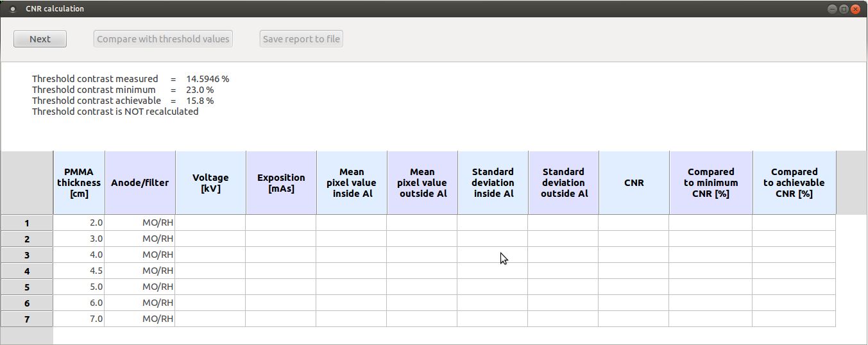The width and height of the screenshot is (868, 345).
Task: Maximize the CNR calculation window
Action: pyautogui.click(x=844, y=9)
